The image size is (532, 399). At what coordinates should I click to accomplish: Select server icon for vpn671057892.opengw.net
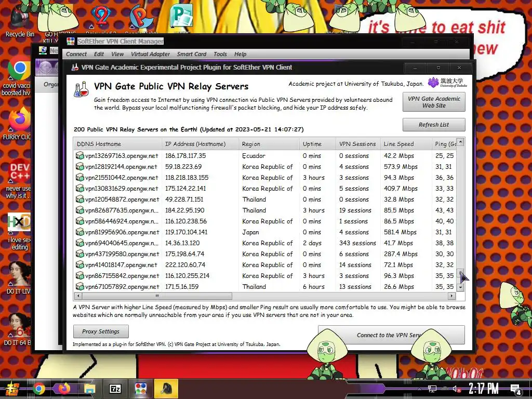[x=79, y=286]
